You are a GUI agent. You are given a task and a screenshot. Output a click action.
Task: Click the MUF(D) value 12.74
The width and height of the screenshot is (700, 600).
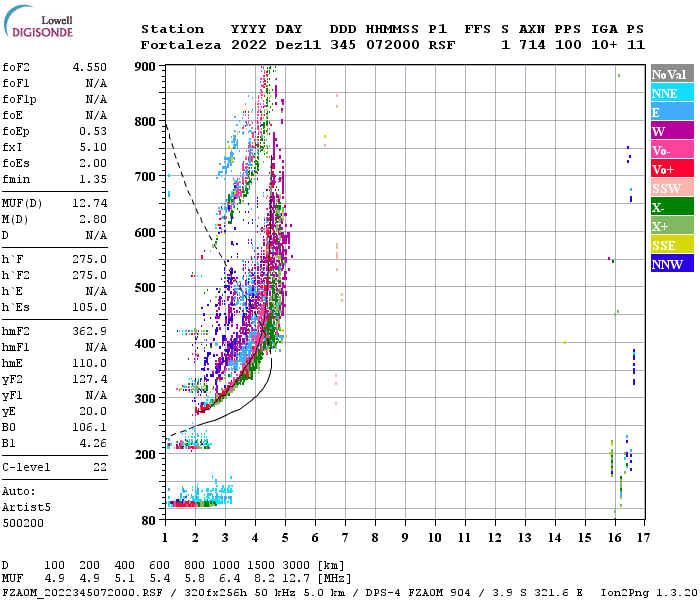90,204
